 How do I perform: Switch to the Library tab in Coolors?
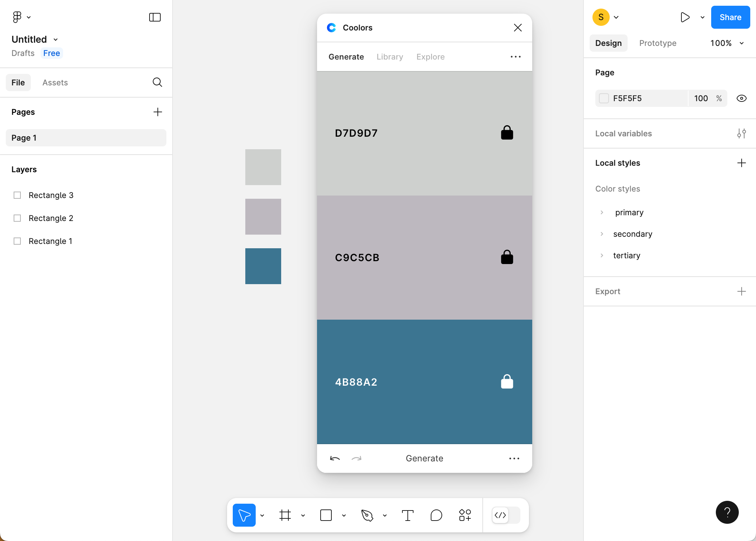pos(389,57)
